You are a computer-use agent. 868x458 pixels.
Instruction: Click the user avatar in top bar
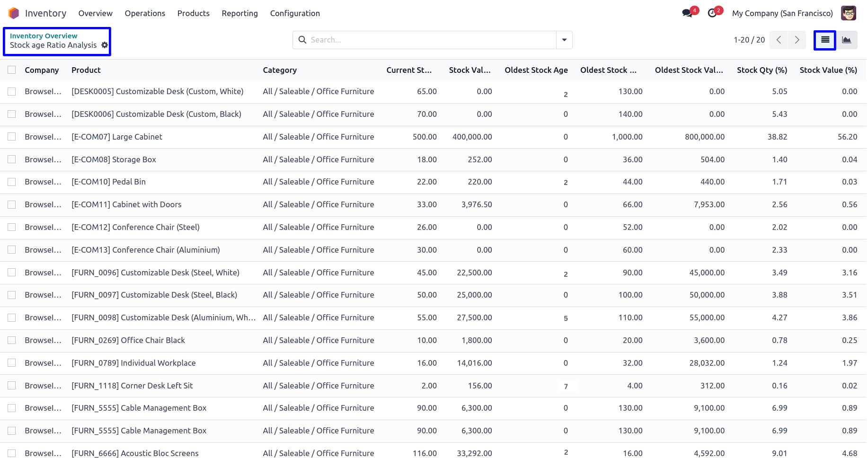pos(848,13)
